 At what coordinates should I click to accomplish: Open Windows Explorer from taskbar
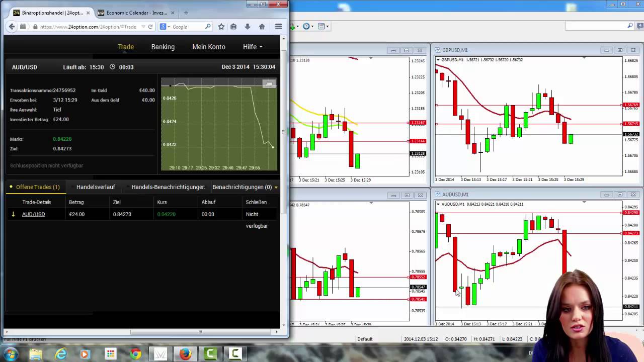click(35, 354)
